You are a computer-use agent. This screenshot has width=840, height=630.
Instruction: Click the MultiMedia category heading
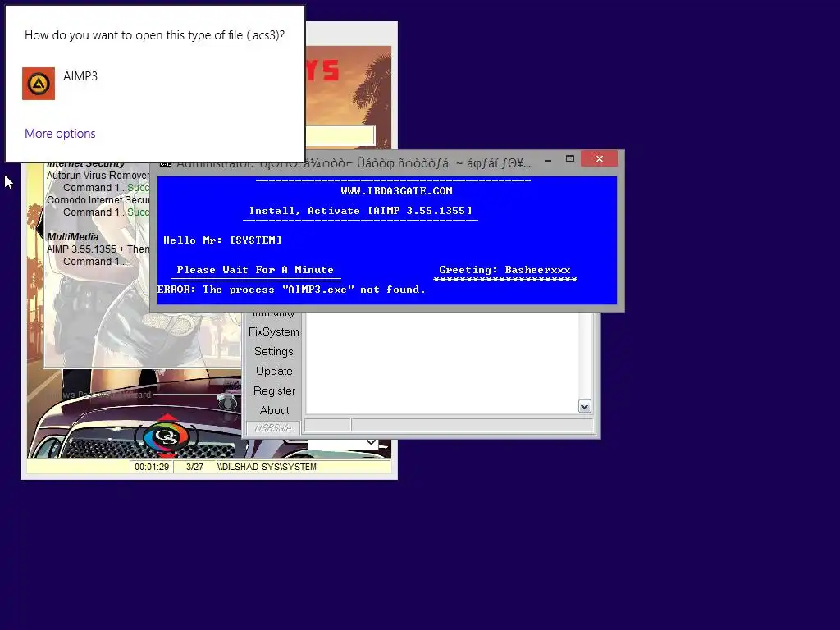coord(72,237)
